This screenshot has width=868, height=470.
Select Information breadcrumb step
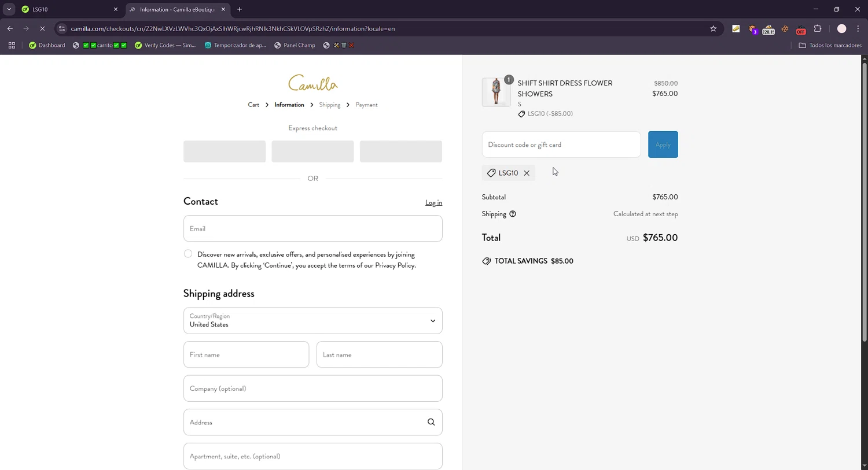tap(289, 105)
